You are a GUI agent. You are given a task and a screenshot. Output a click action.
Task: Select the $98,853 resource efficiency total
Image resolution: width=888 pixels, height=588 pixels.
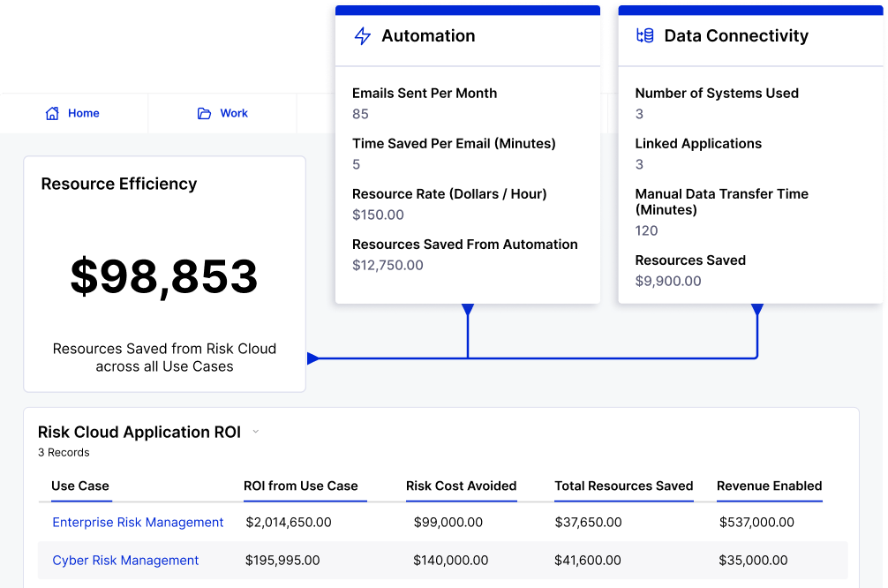point(164,276)
